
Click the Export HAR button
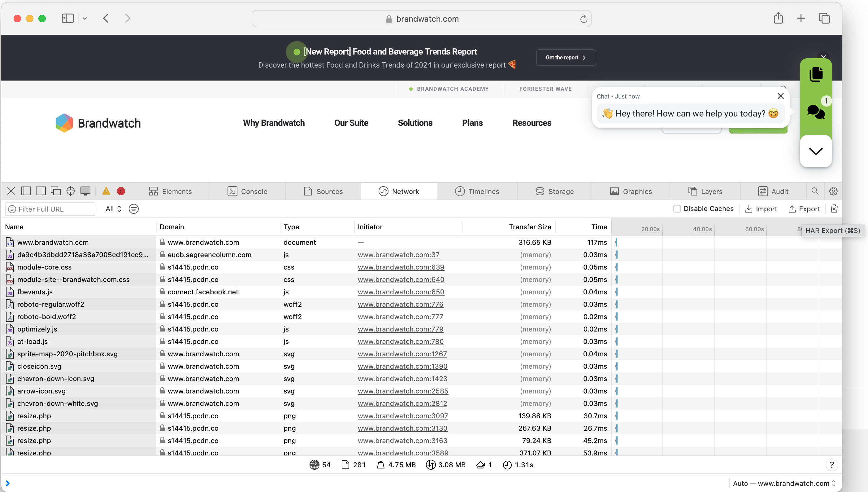(804, 209)
